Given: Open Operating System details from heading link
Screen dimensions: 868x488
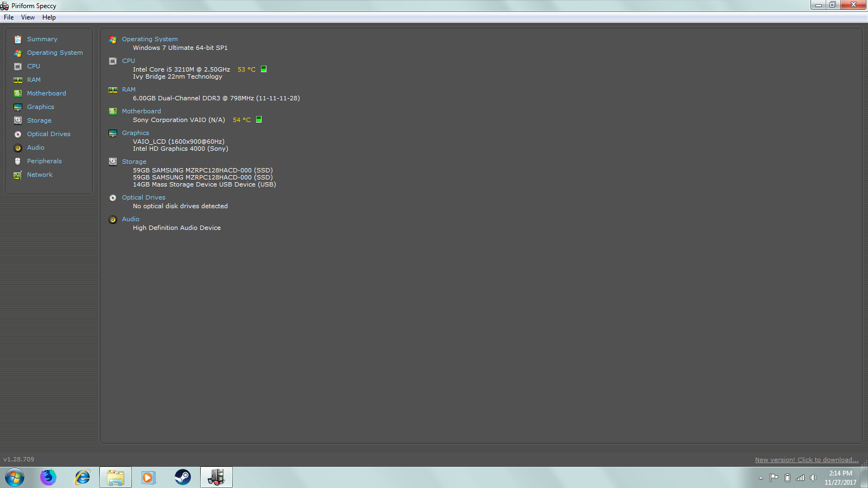Looking at the screenshot, I should (150, 39).
